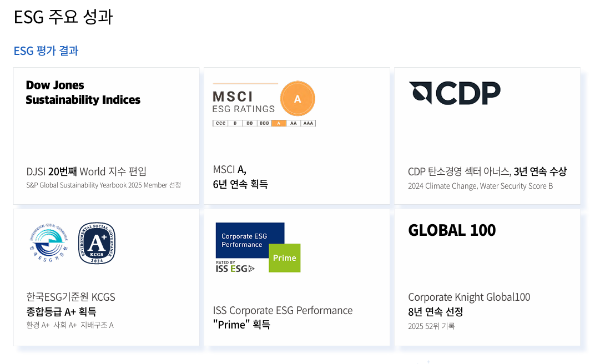
Task: Click the MSCI A, 6년 연속 획득 text
Action: pos(240,176)
